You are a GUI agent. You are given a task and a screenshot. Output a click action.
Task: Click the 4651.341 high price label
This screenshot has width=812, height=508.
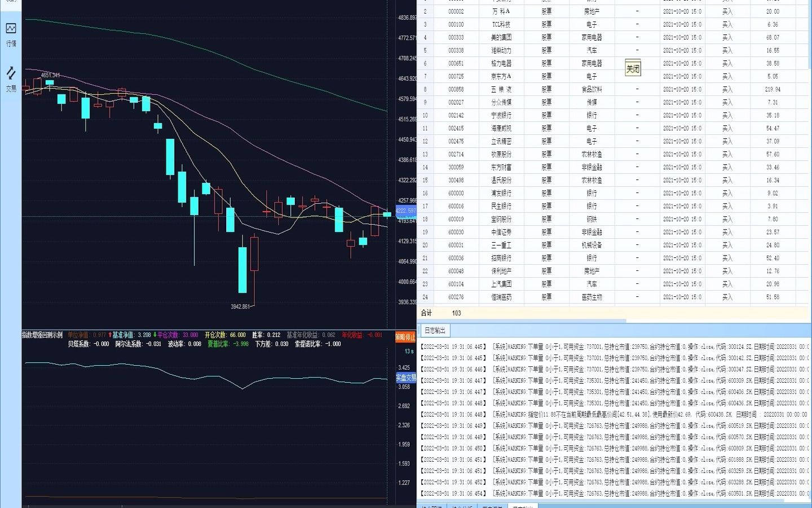coord(50,75)
